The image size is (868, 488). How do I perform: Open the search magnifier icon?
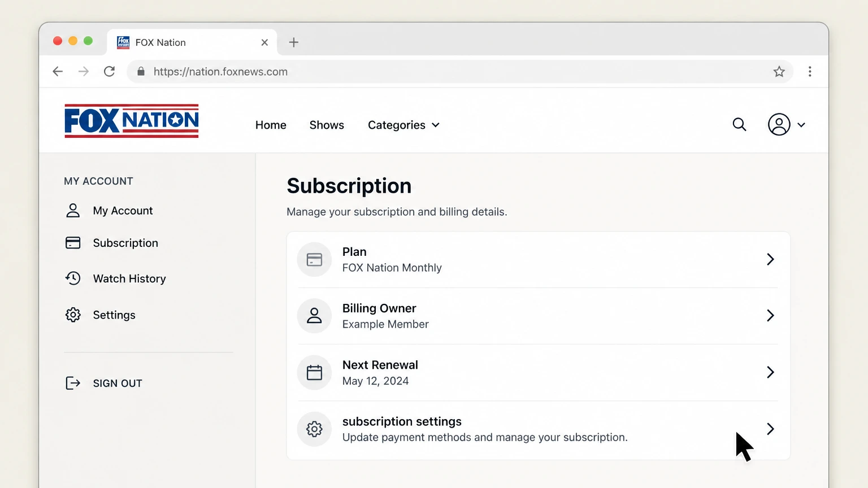(739, 124)
